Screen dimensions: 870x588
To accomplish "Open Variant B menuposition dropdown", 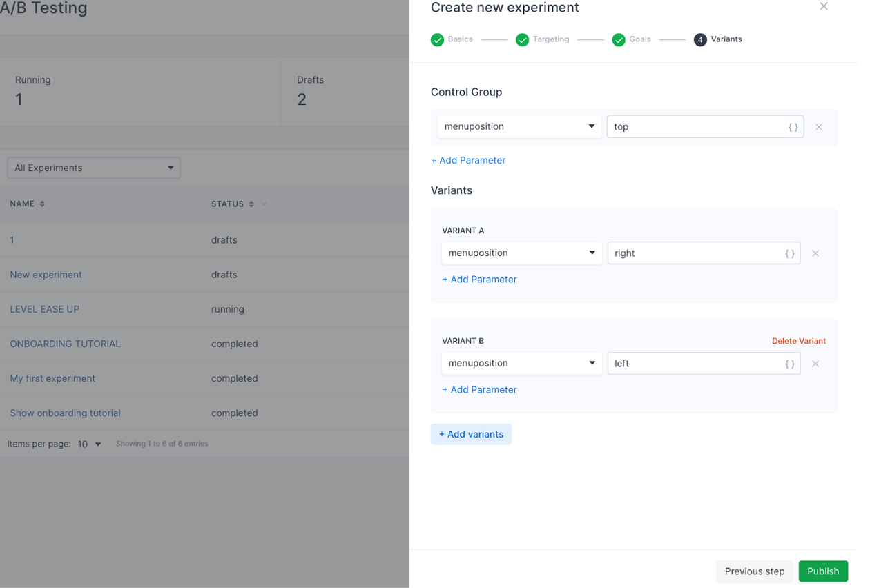I will 522,363.
